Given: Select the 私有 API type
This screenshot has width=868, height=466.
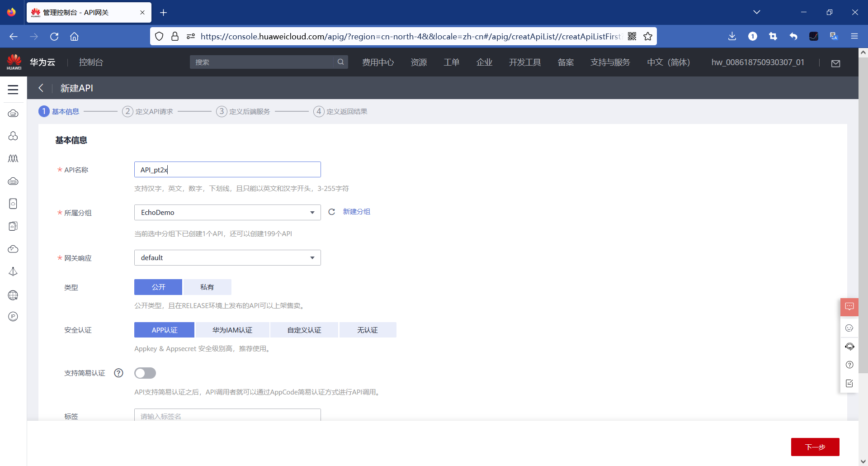Looking at the screenshot, I should tap(207, 287).
